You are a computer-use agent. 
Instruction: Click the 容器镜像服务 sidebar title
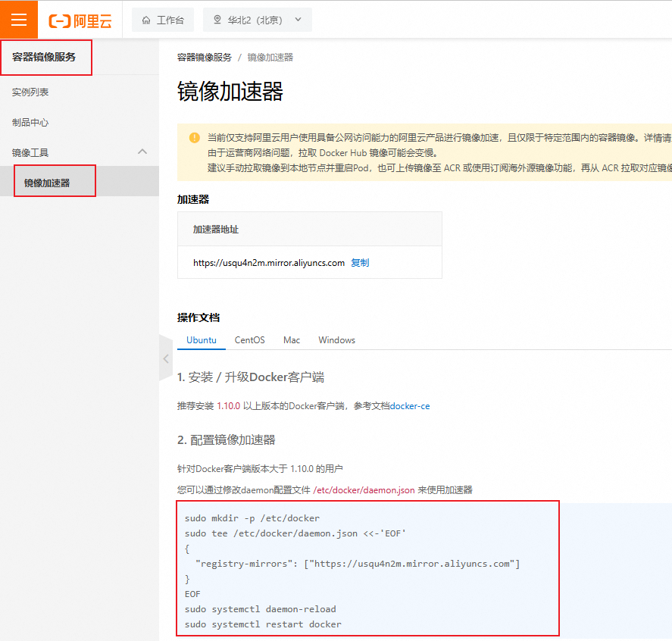[44, 57]
